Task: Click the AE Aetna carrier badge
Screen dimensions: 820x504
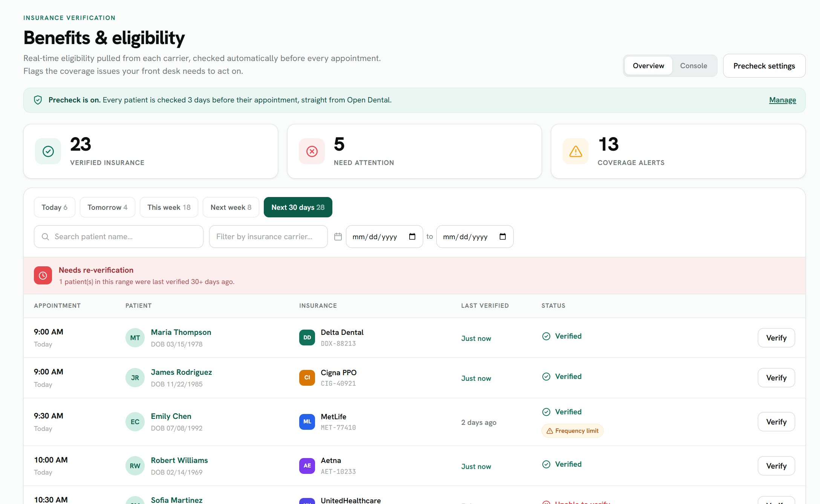Action: pyautogui.click(x=307, y=466)
